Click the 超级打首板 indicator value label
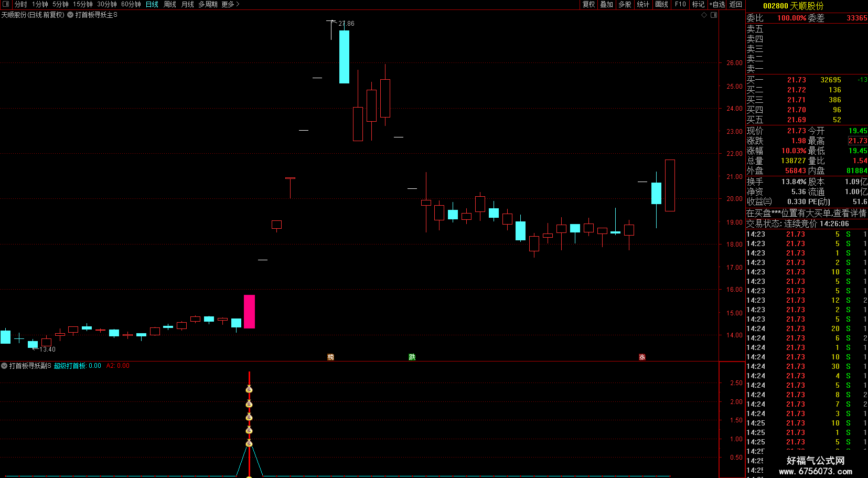Viewport: 868px width, 478px height. pos(77,366)
